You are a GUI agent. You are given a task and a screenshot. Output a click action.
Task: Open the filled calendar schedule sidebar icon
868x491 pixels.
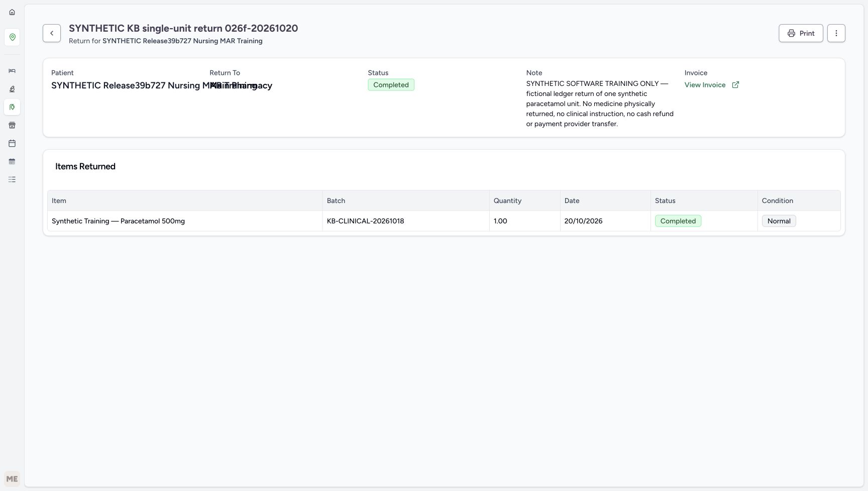click(x=12, y=161)
